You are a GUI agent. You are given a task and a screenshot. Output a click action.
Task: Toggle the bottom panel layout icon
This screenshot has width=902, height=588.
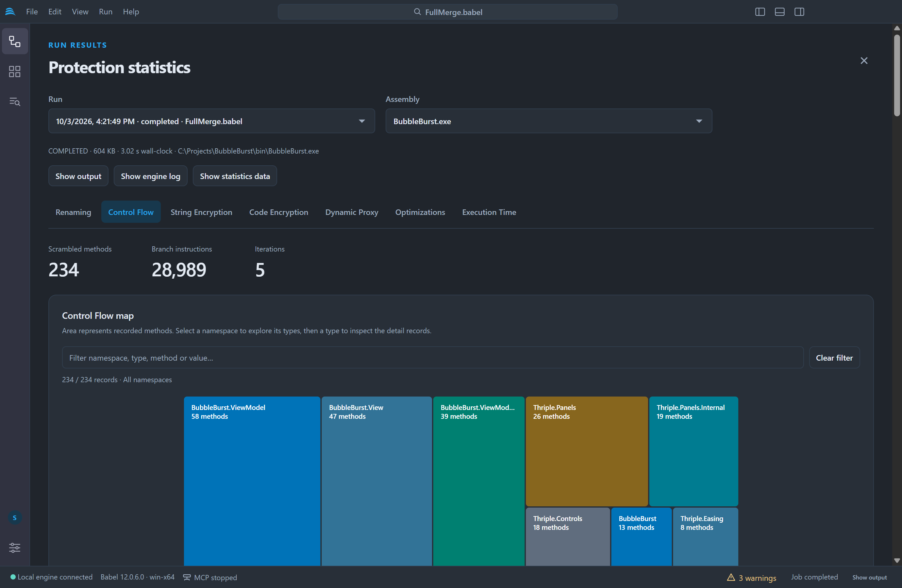point(779,12)
